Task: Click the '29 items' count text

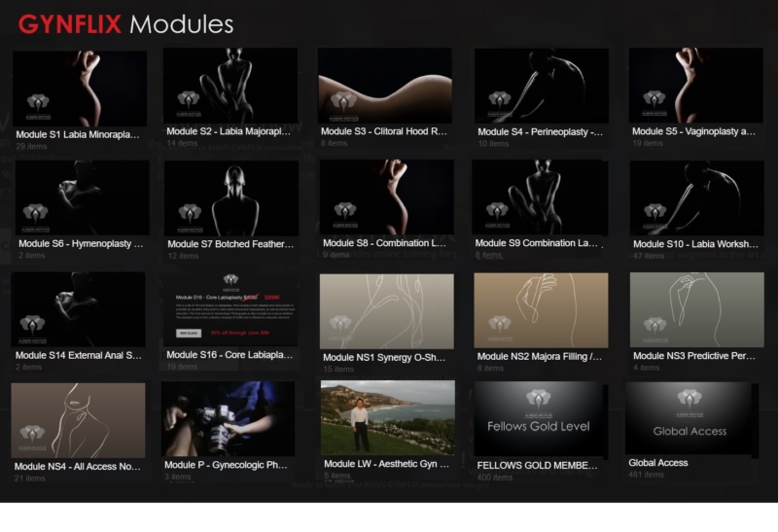Action: 31,147
